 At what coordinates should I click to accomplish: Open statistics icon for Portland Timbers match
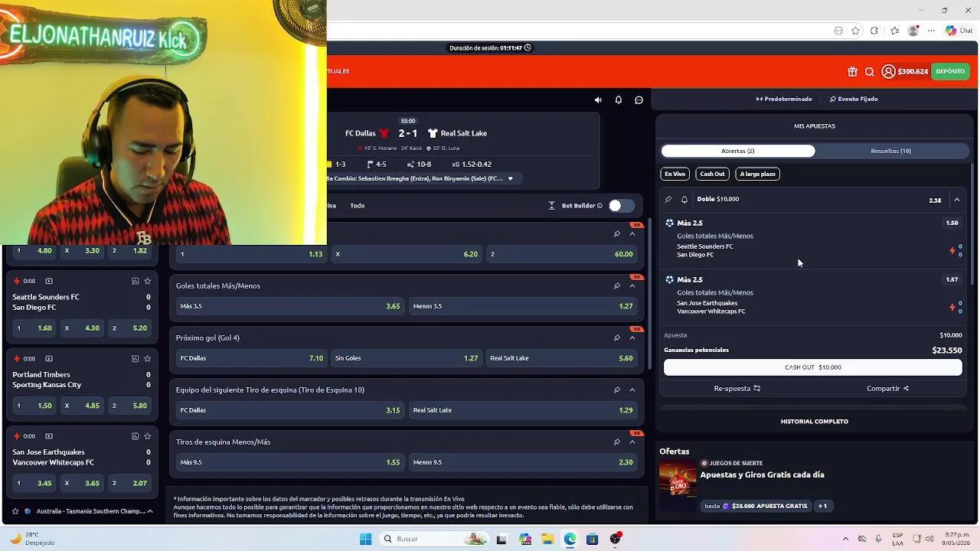coord(135,358)
